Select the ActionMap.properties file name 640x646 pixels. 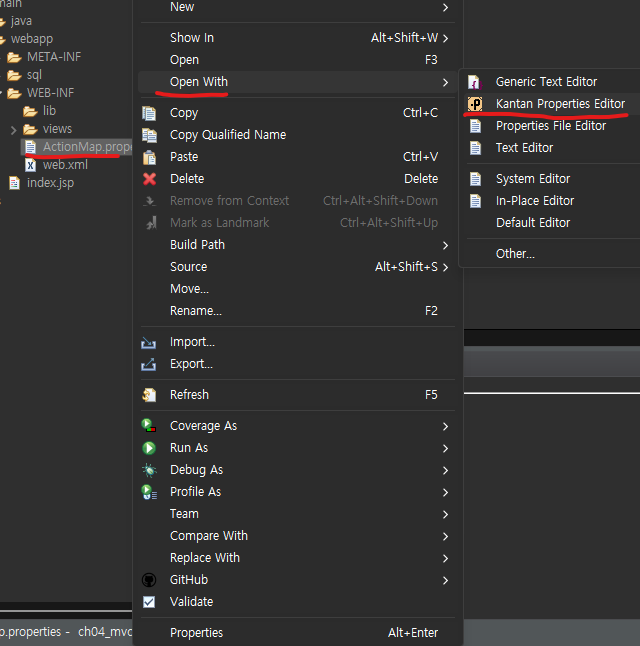(87, 147)
